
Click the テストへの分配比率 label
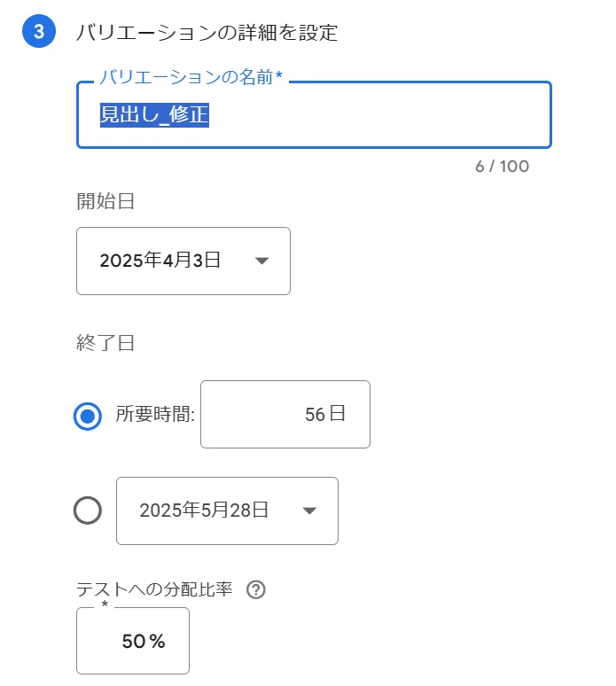[154, 589]
